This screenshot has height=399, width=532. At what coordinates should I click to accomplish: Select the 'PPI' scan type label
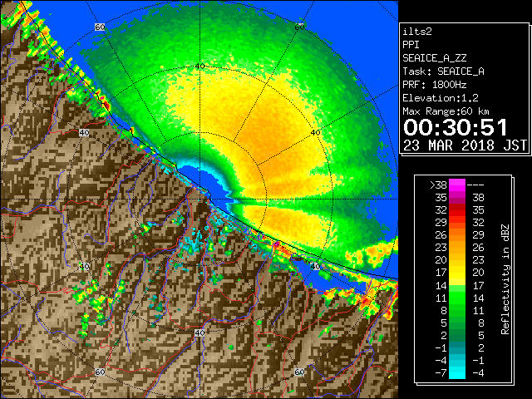click(411, 45)
